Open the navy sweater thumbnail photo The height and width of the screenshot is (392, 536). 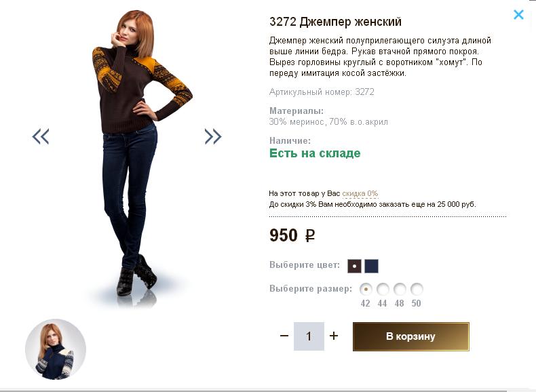(x=56, y=349)
